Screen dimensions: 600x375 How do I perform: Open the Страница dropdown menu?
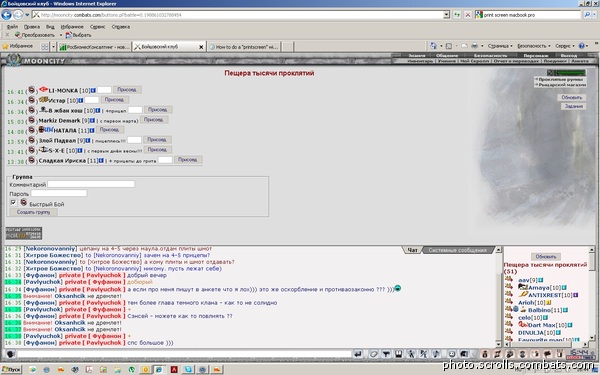[x=500, y=46]
